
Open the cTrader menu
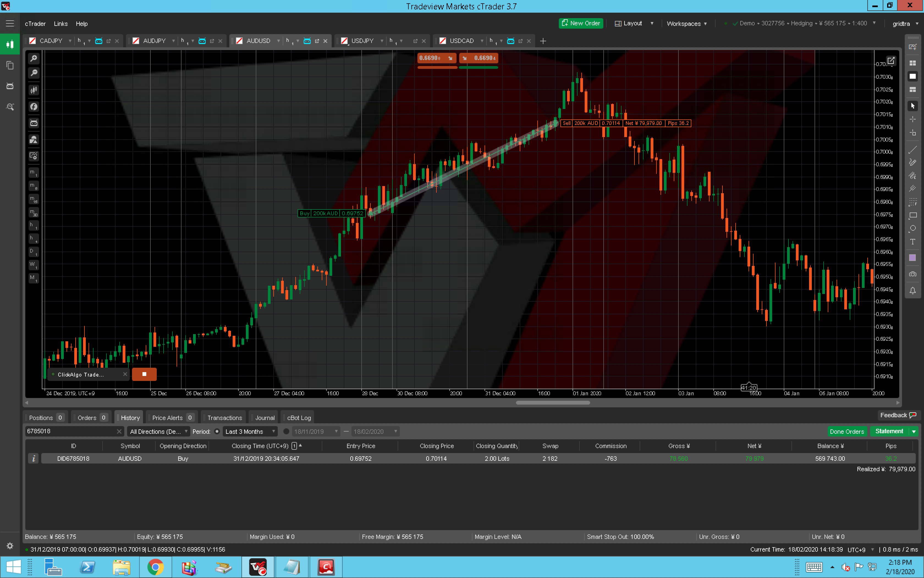click(35, 24)
